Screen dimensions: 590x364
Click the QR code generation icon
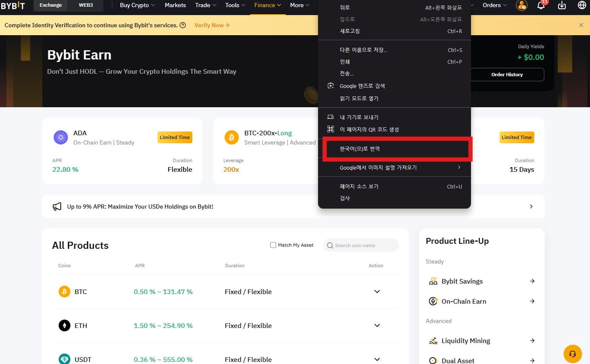tap(331, 129)
